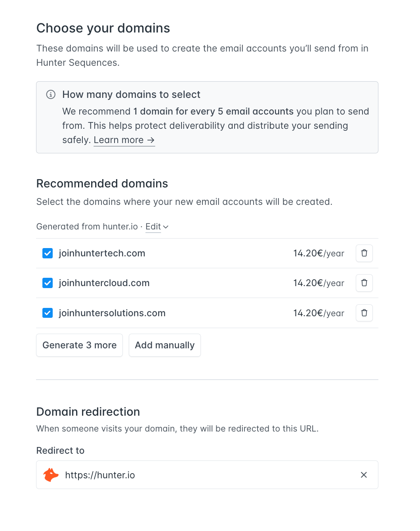Uncheck the joinhuntertech.com checkbox
Screen dimensions: 420x531
[x=48, y=253]
